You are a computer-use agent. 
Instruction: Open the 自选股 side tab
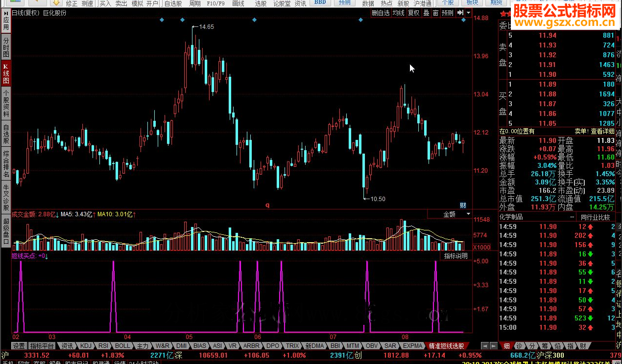[x=6, y=134]
